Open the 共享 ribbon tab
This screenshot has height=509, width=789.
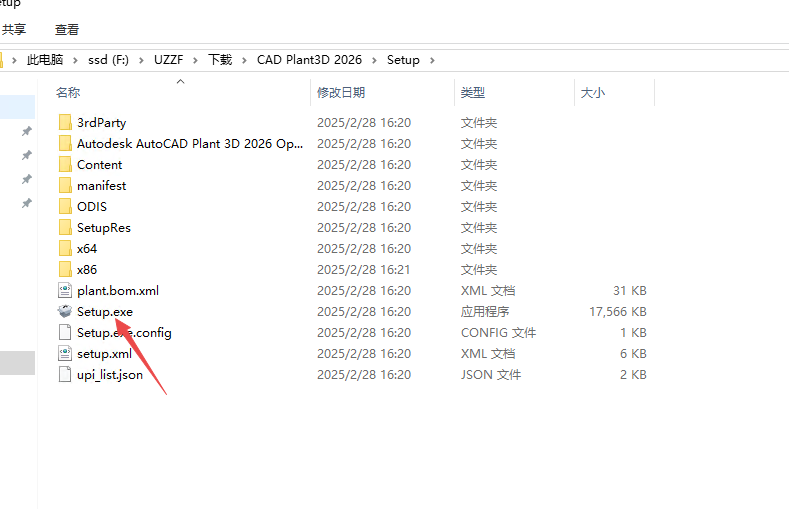(14, 30)
